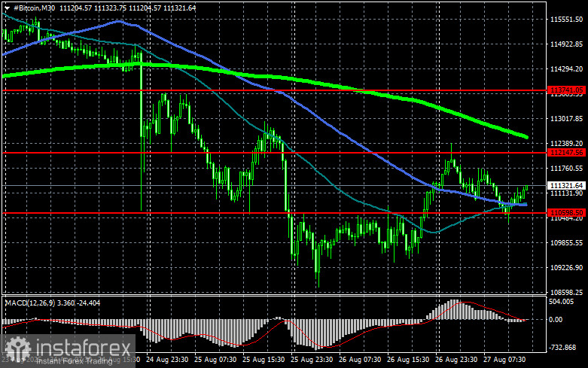Viewport: 588px width, 368px height.
Task: Select the 25 Aug 23:30 time label
Action: tap(312, 360)
